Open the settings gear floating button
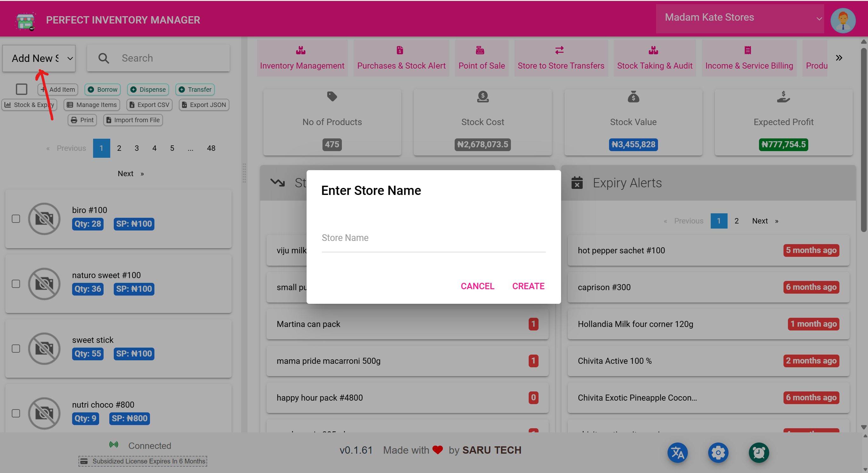This screenshot has width=868, height=473. click(718, 452)
